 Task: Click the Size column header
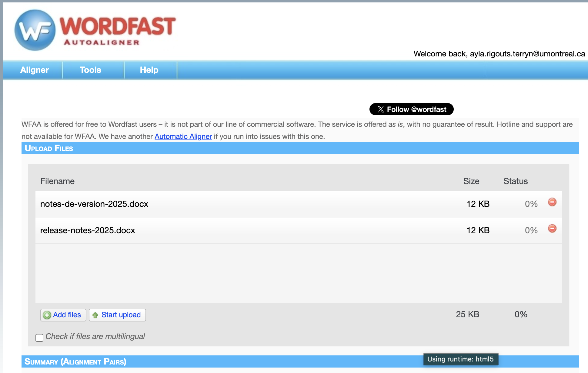pyautogui.click(x=471, y=181)
